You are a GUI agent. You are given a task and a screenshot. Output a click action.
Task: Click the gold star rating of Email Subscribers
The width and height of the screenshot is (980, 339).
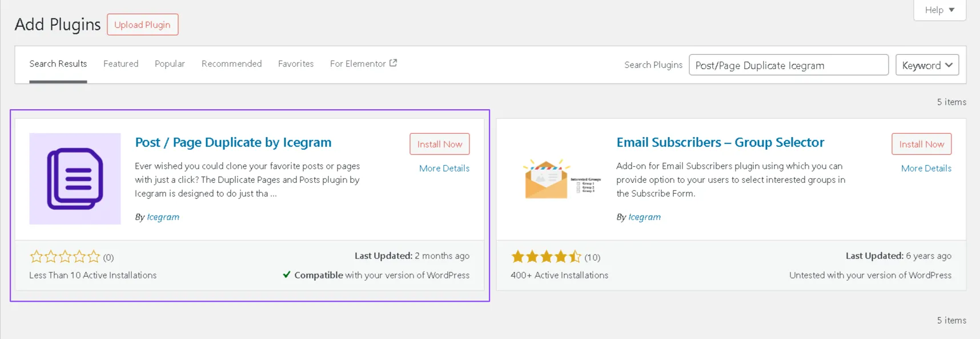click(x=546, y=257)
